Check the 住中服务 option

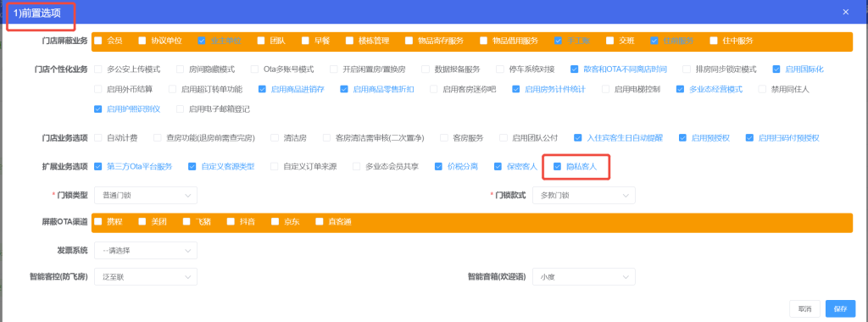tap(714, 41)
